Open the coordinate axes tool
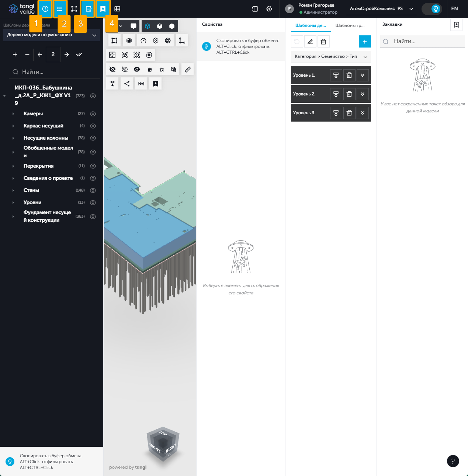The image size is (468, 476). point(182,41)
